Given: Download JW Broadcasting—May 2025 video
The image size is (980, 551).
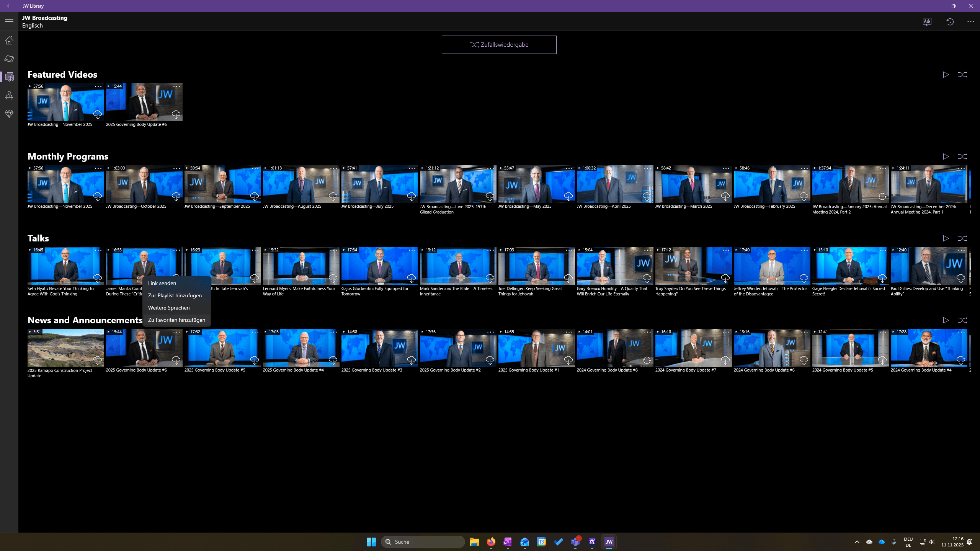Looking at the screenshot, I should tap(568, 196).
